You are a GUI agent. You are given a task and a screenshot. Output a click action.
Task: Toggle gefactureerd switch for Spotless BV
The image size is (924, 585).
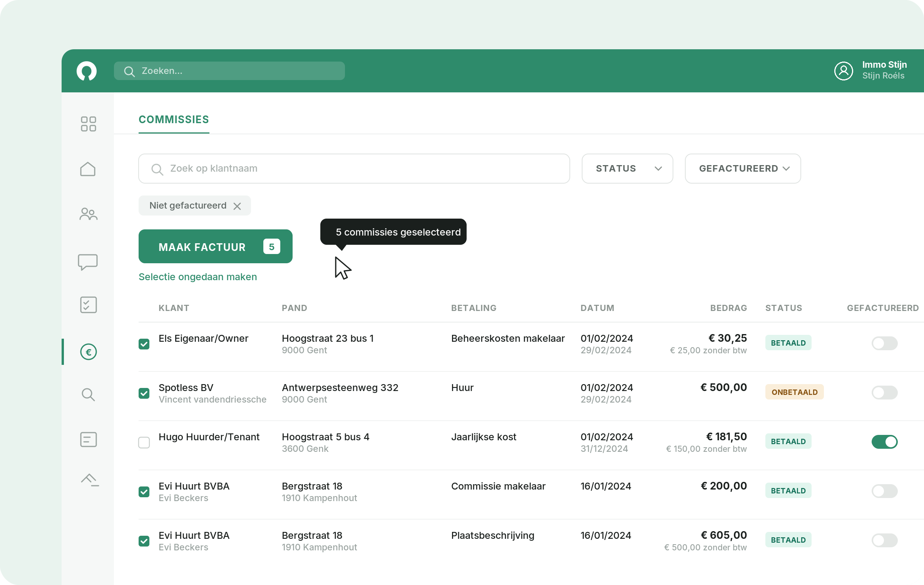pyautogui.click(x=884, y=392)
